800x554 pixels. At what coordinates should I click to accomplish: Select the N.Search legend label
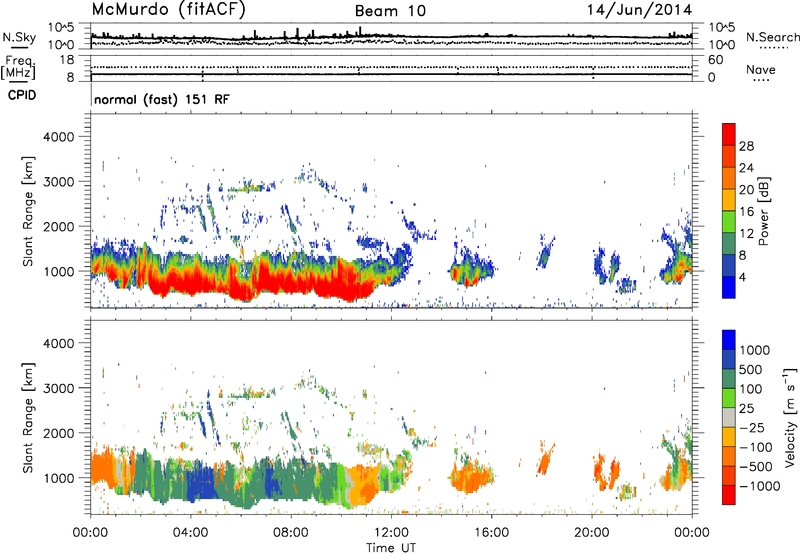click(x=772, y=37)
